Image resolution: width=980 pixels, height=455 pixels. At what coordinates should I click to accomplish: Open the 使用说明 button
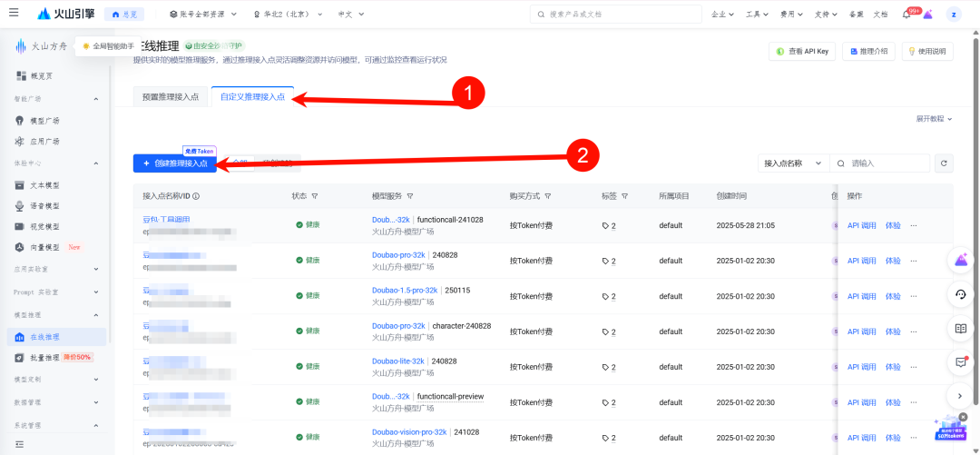pyautogui.click(x=927, y=52)
